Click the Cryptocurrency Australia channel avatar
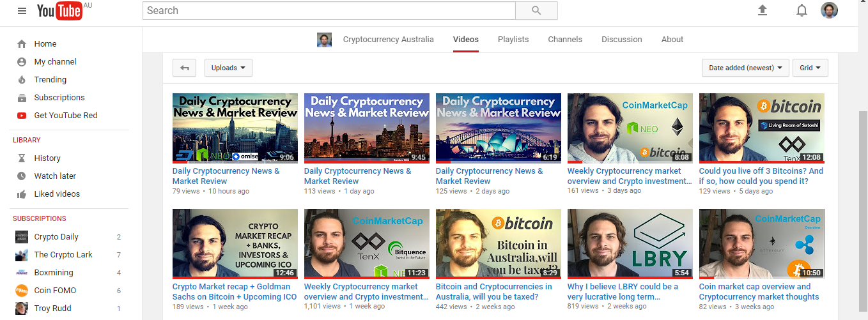The width and height of the screenshot is (868, 320). point(324,40)
